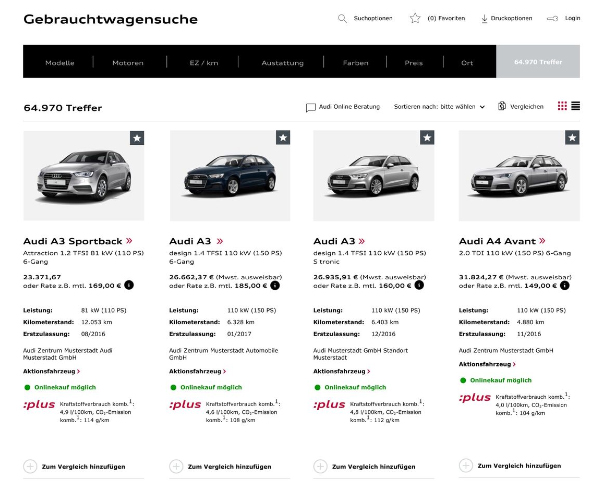Add 160,00 € Audi A3 to comparison plus icon
The width and height of the screenshot is (602, 488).
pos(321,466)
